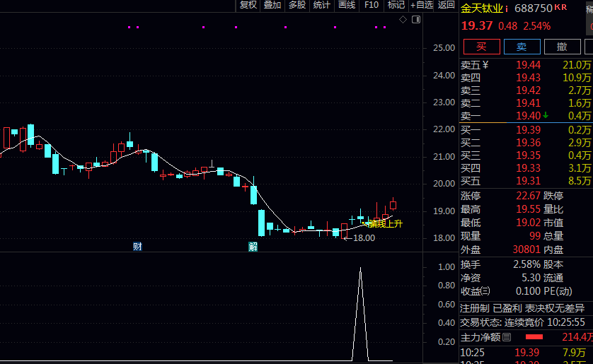Select the 卖四 price 19.43

[x=529, y=78]
